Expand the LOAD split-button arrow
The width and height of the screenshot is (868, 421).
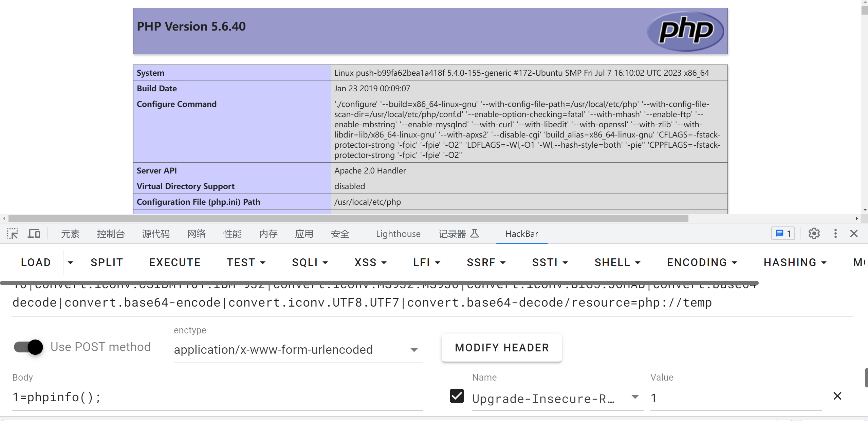click(x=70, y=262)
